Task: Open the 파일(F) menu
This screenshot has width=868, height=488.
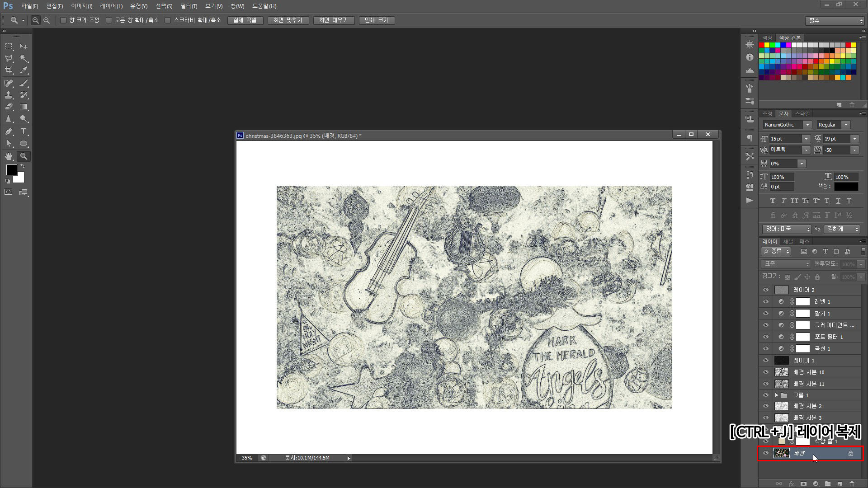Action: coord(29,6)
